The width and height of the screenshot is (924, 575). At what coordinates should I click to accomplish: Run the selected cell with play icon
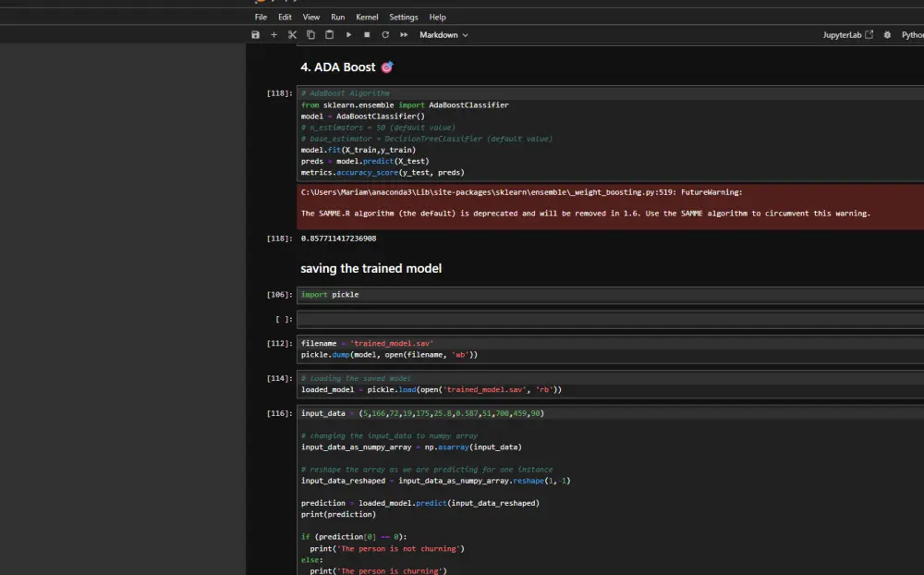[348, 35]
